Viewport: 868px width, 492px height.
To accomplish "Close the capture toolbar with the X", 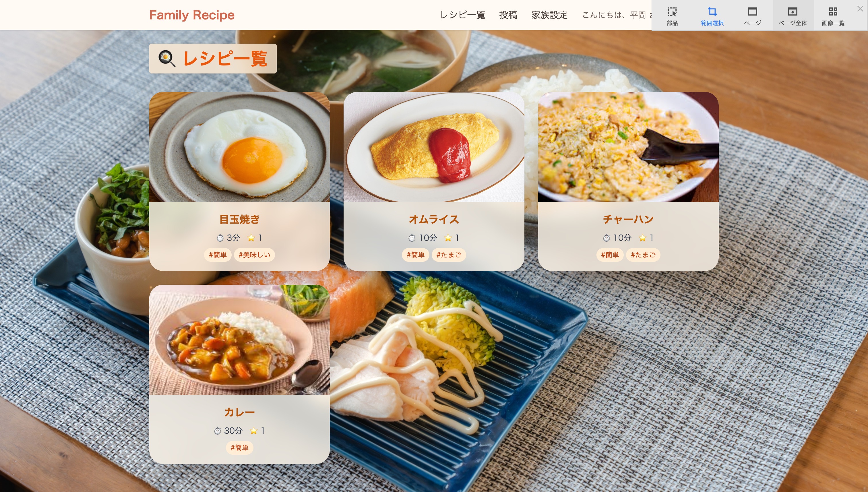I will click(860, 9).
